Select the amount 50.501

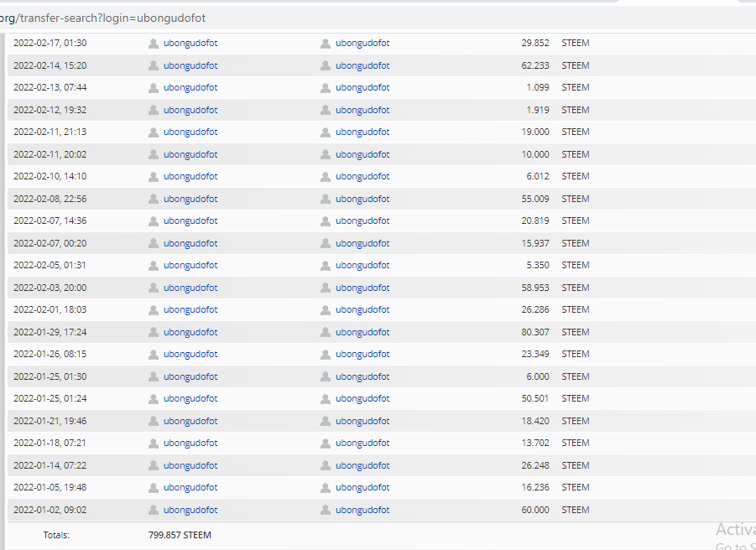535,398
